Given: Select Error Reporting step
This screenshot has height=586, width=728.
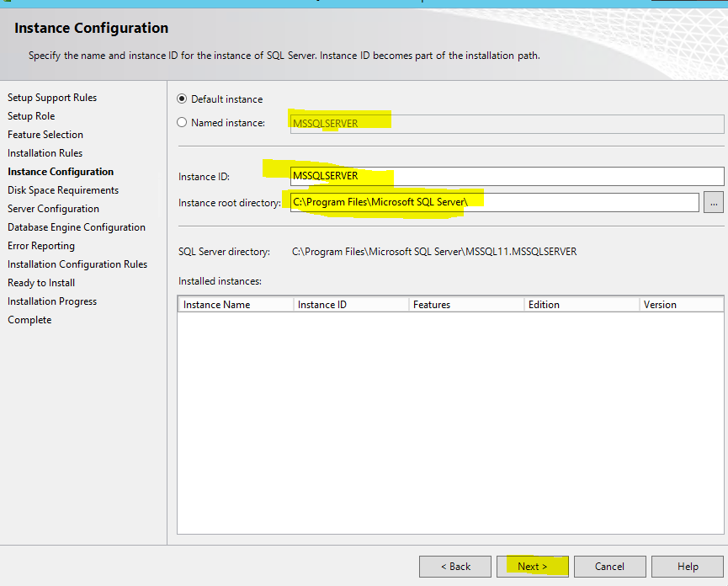Looking at the screenshot, I should coord(41,246).
